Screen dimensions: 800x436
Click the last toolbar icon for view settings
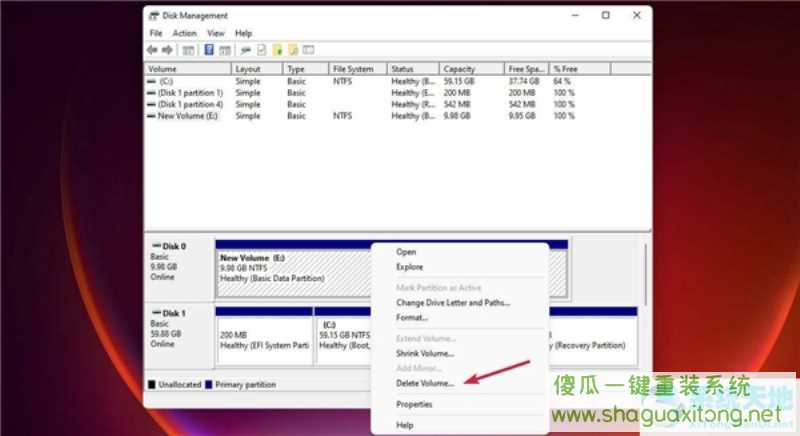(308, 50)
